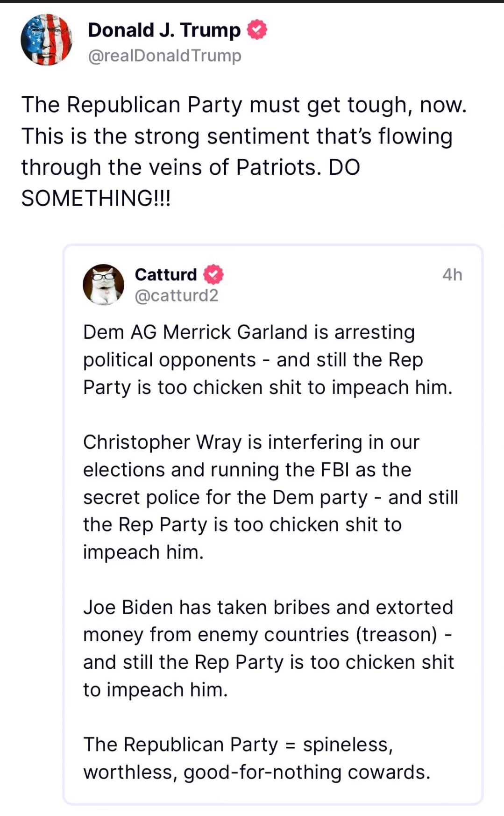Select the cat-with-glasses thumbnail in quoted post
Image resolution: width=504 pixels, height=816 pixels.
point(105,286)
